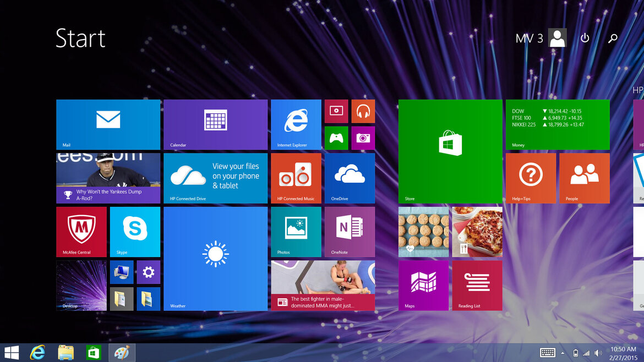Open the Reading List tile

point(477,286)
